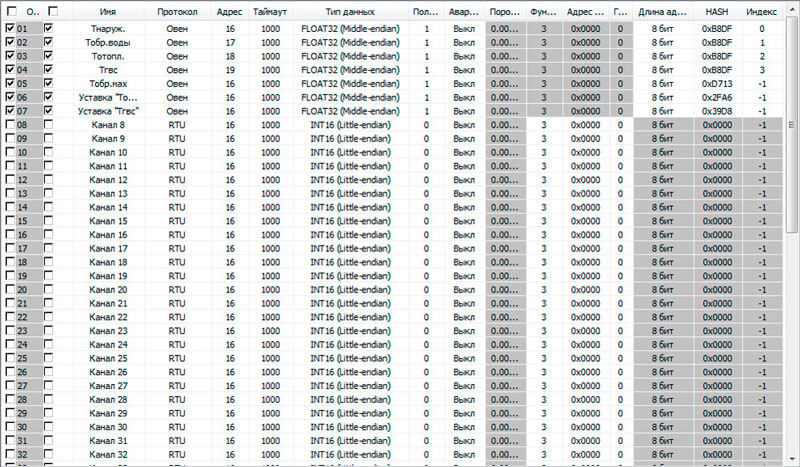The width and height of the screenshot is (800, 467).
Task: Open the FLOAT32 data type cell of Тгвс row
Action: [x=350, y=70]
